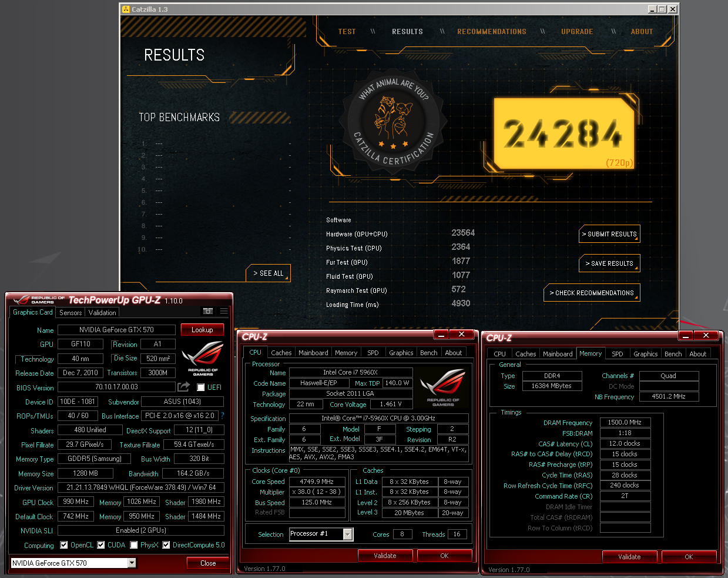Click the Memory Size value 16384 MBytes
Screen dimensions: 728x578
pos(551,386)
